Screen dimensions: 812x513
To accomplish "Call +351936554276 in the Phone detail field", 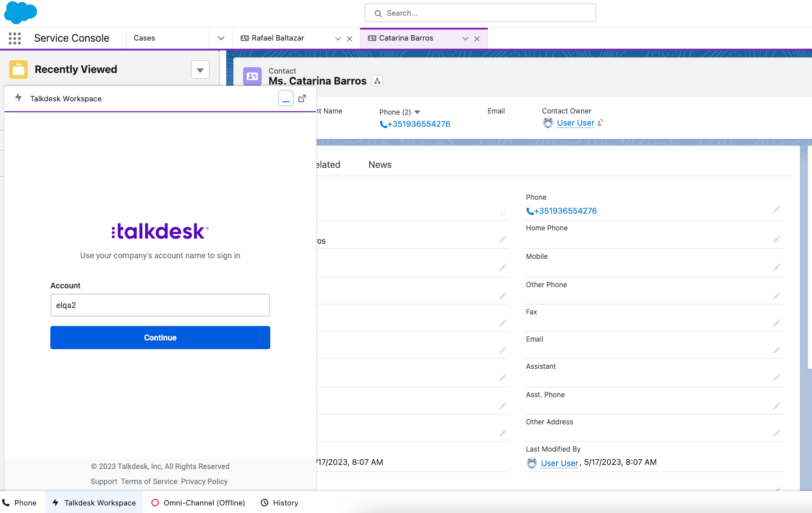I will click(x=561, y=211).
